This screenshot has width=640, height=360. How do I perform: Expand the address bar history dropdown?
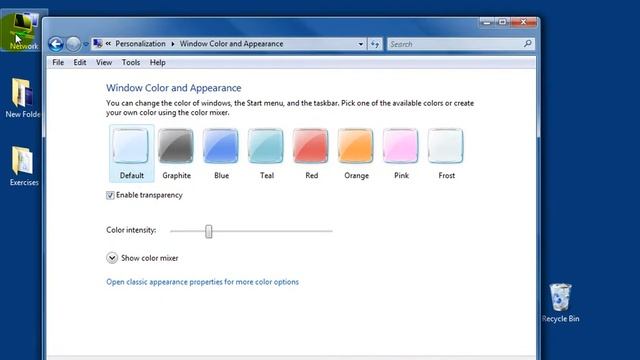coord(360,44)
